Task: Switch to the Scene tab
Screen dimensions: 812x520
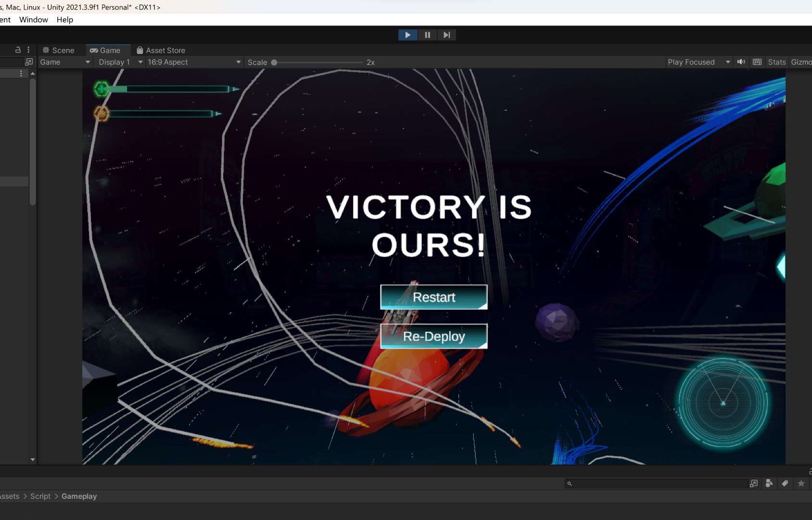Action: pyautogui.click(x=59, y=50)
